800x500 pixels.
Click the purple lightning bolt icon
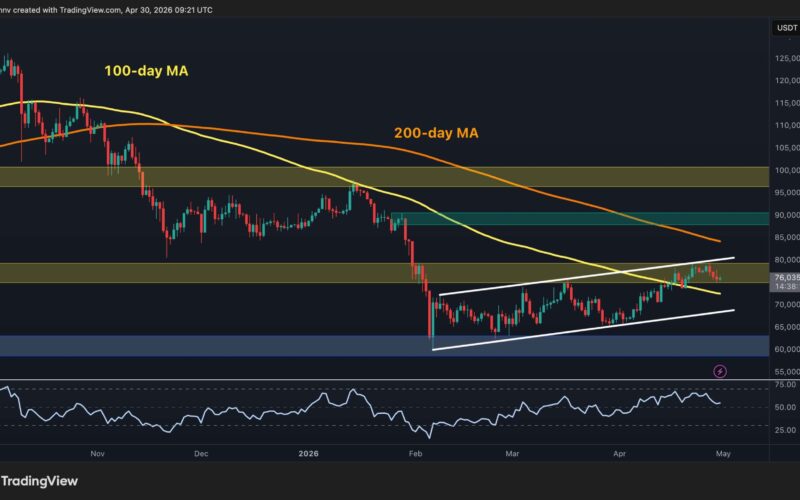tap(719, 371)
